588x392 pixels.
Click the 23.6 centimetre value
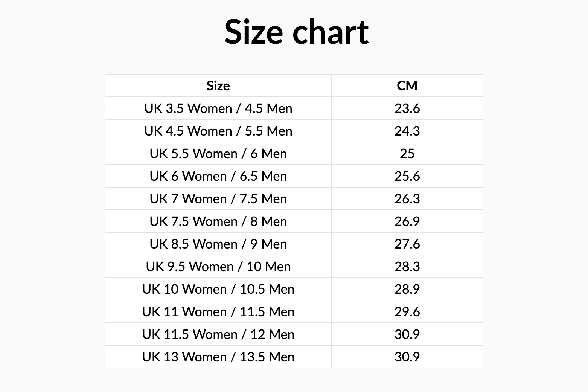[x=407, y=108]
